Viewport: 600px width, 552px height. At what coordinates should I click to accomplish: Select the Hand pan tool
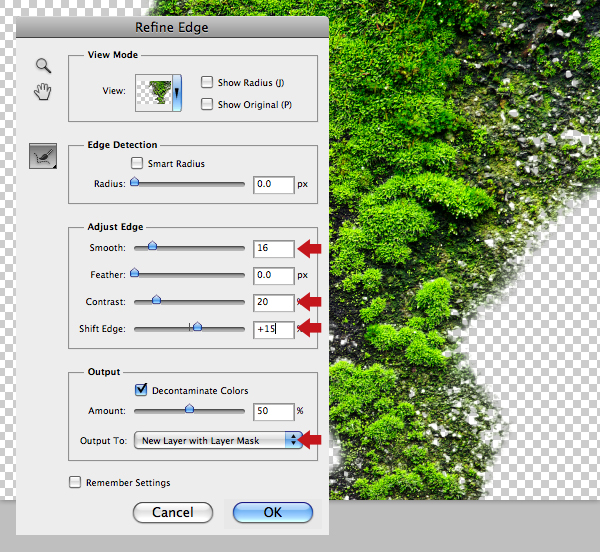tap(42, 92)
